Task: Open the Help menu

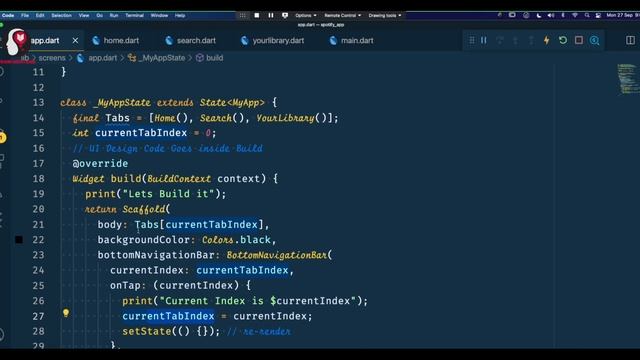Action: click(180, 16)
